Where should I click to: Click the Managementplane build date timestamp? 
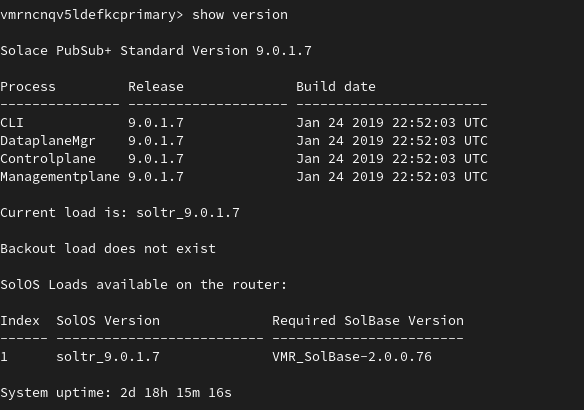(392, 177)
